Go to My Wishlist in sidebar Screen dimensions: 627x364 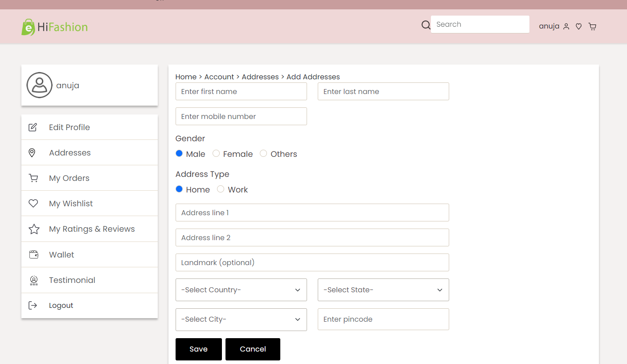[90, 204]
